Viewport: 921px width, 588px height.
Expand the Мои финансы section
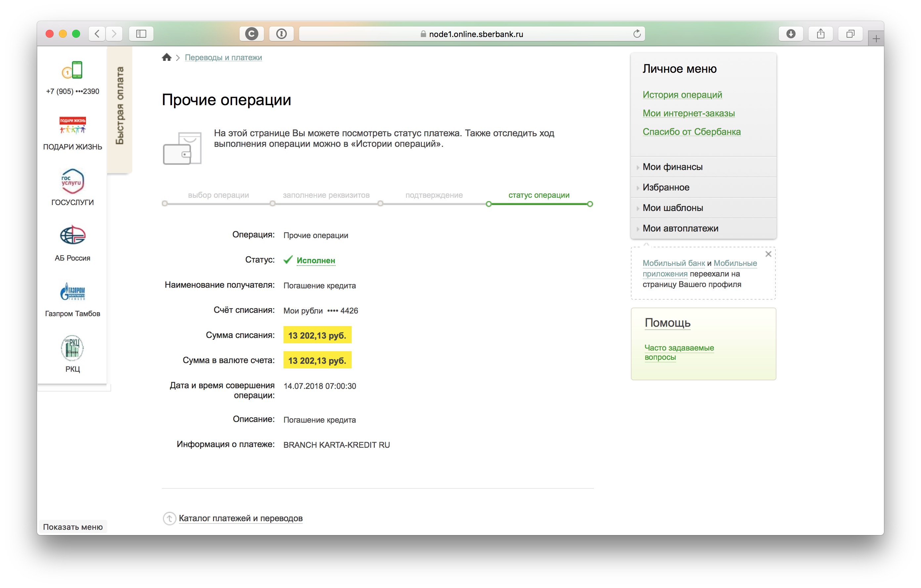703,167
